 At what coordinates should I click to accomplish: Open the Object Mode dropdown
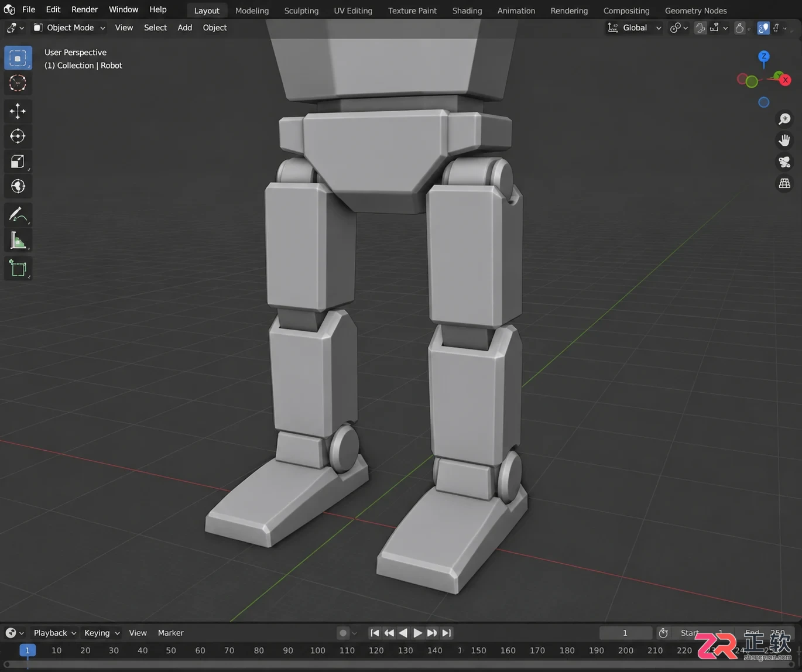pos(69,28)
